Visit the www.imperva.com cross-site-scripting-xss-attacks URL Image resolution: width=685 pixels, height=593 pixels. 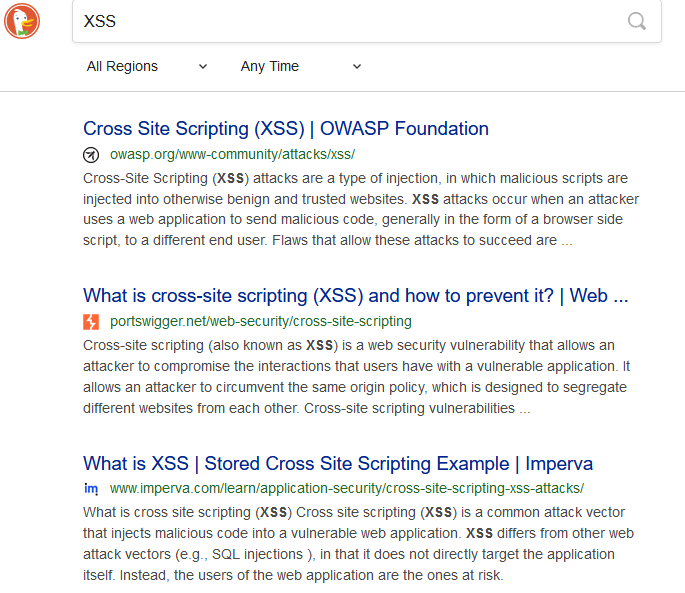click(x=347, y=488)
